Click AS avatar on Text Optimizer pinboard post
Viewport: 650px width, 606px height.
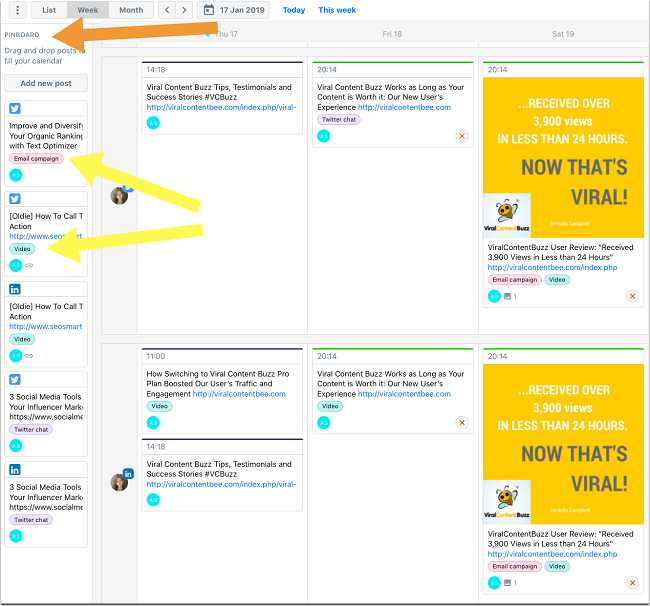click(16, 175)
